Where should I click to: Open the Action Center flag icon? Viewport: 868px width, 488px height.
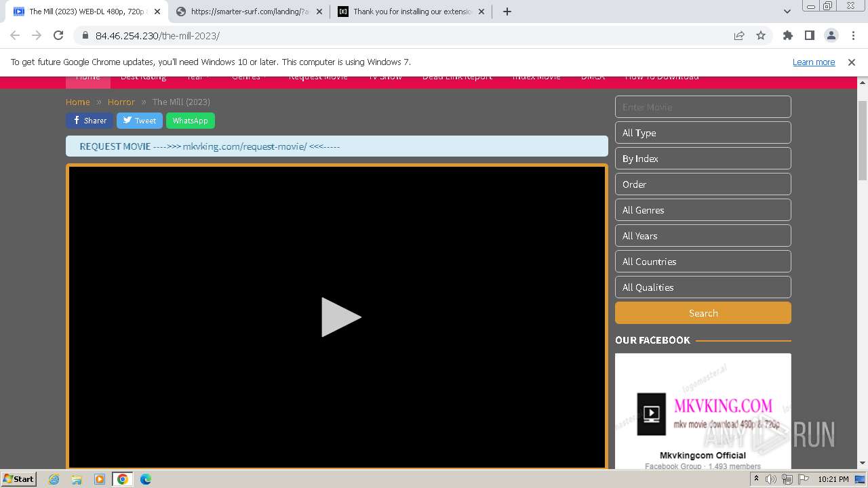(x=804, y=479)
